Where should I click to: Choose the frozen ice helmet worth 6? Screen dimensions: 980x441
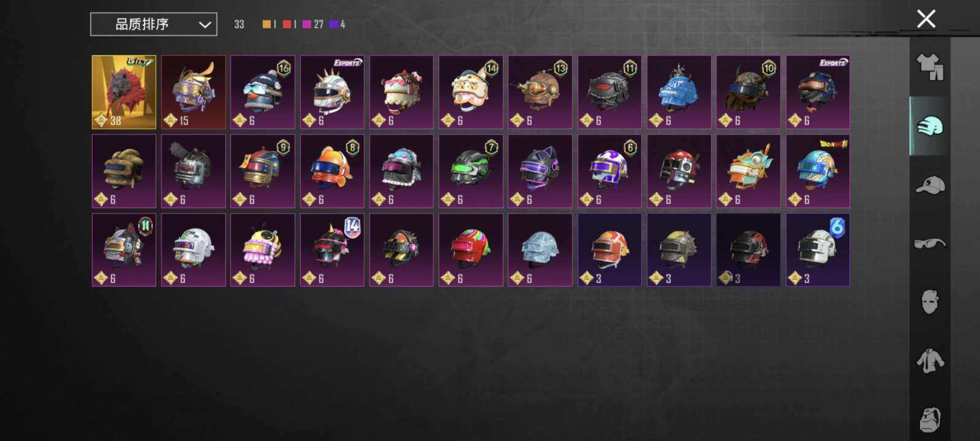point(540,250)
